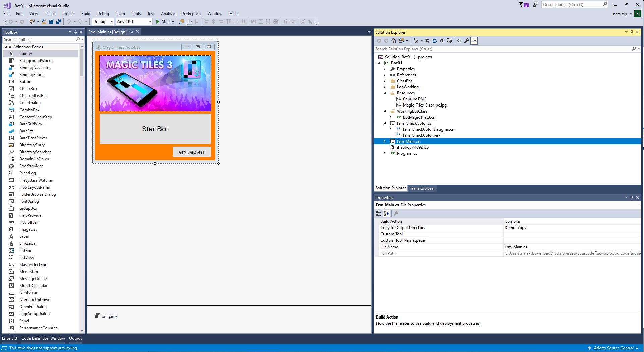Switch Properties to Categorized view
Image resolution: width=644 pixels, height=352 pixels.
click(x=379, y=213)
